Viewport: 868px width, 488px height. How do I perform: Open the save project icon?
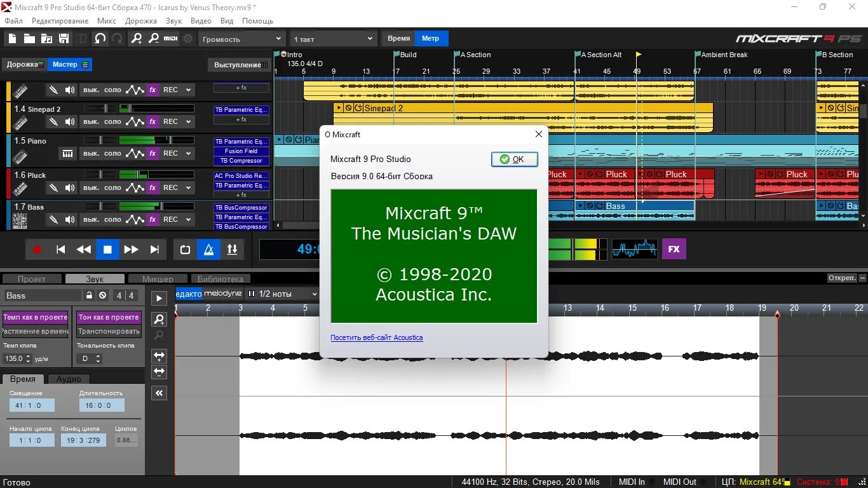(x=64, y=39)
